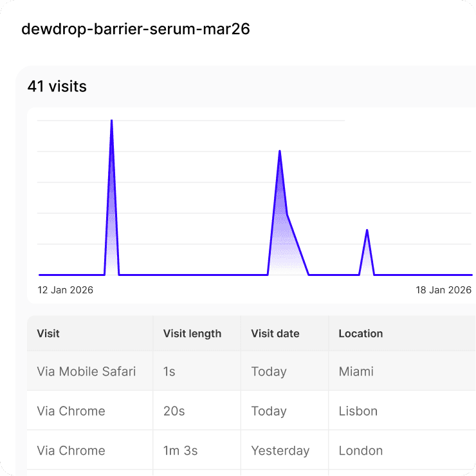476x476 pixels.
Task: Click Today in the Lisbon row
Action: [269, 411]
